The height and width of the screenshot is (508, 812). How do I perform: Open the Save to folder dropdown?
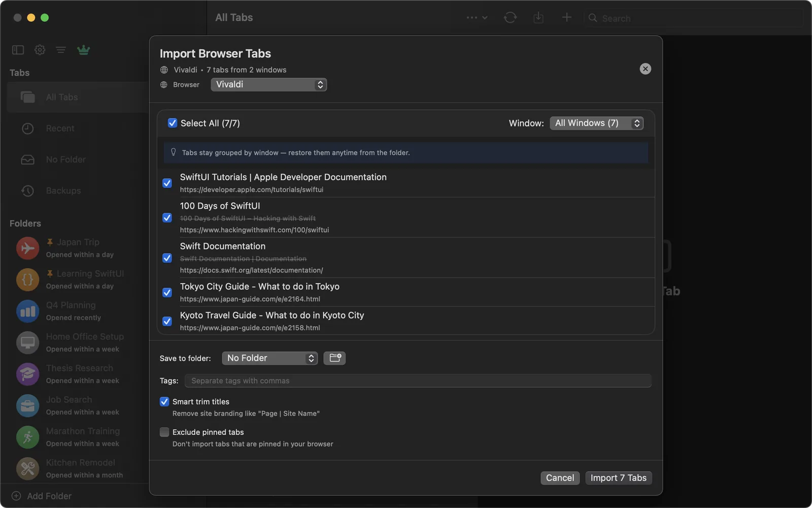[269, 358]
